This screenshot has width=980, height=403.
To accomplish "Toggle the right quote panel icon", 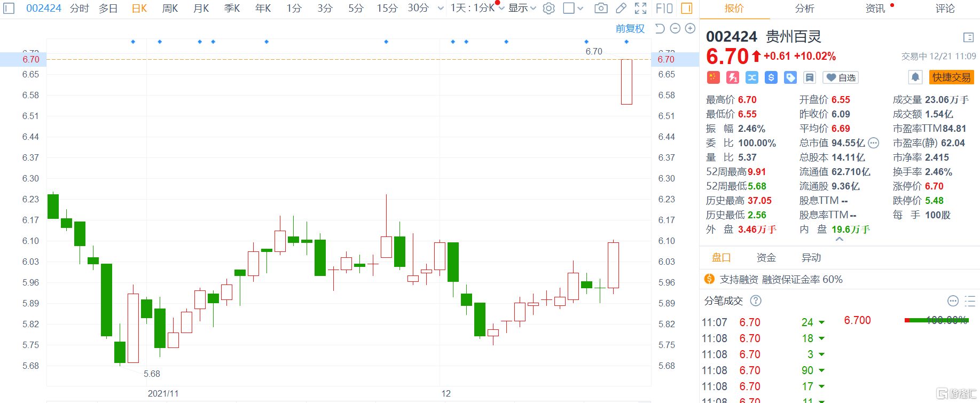I will 687,8.
